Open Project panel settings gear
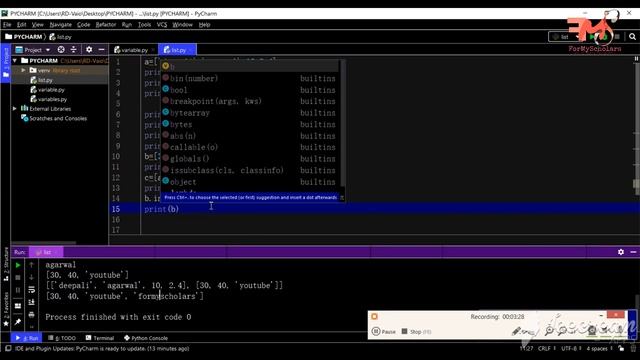The width and height of the screenshot is (640, 360). pos(89,50)
